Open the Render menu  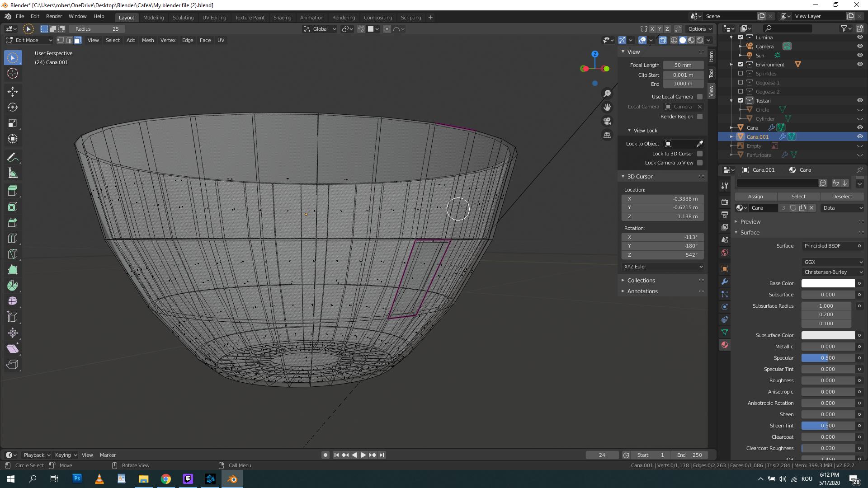54,16
